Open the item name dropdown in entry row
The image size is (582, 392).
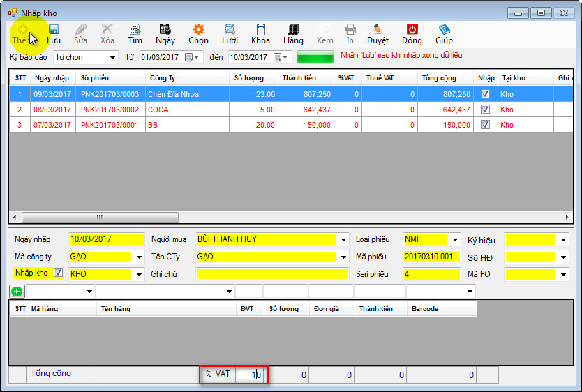pos(229,292)
